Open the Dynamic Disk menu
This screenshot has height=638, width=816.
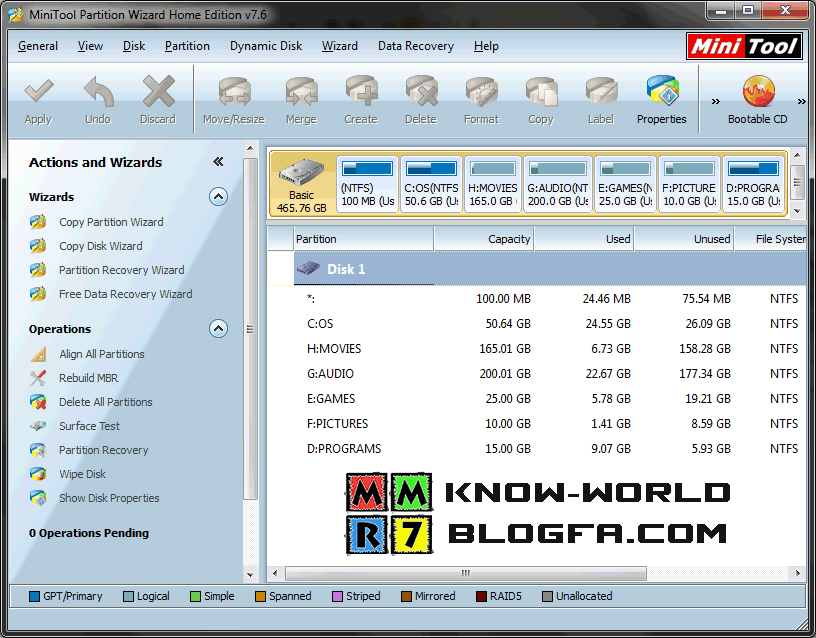coord(266,46)
